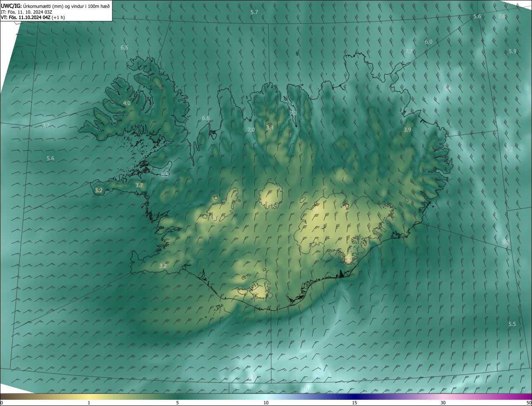The image size is (532, 406).
Task: Click the 4.0 value over the Westfjords
Action: point(127,103)
